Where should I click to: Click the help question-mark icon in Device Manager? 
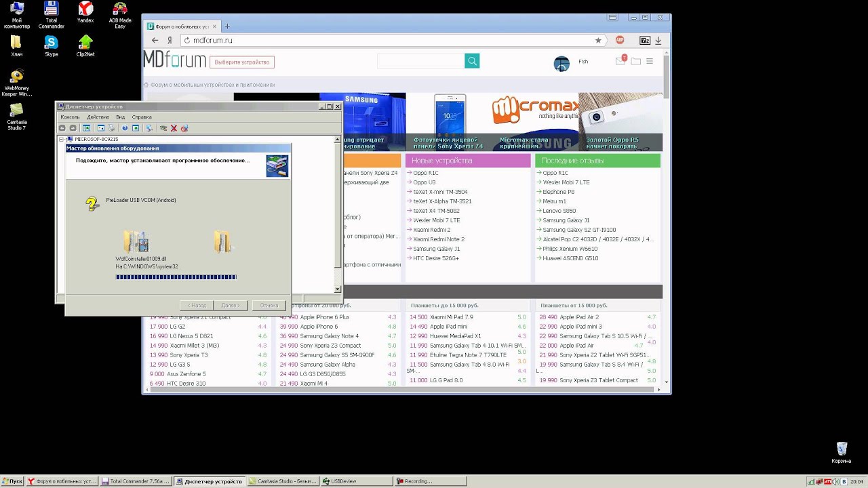pos(125,128)
